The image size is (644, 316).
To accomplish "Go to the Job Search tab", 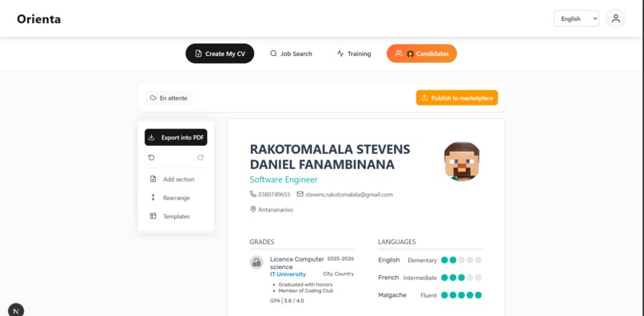I will point(291,53).
